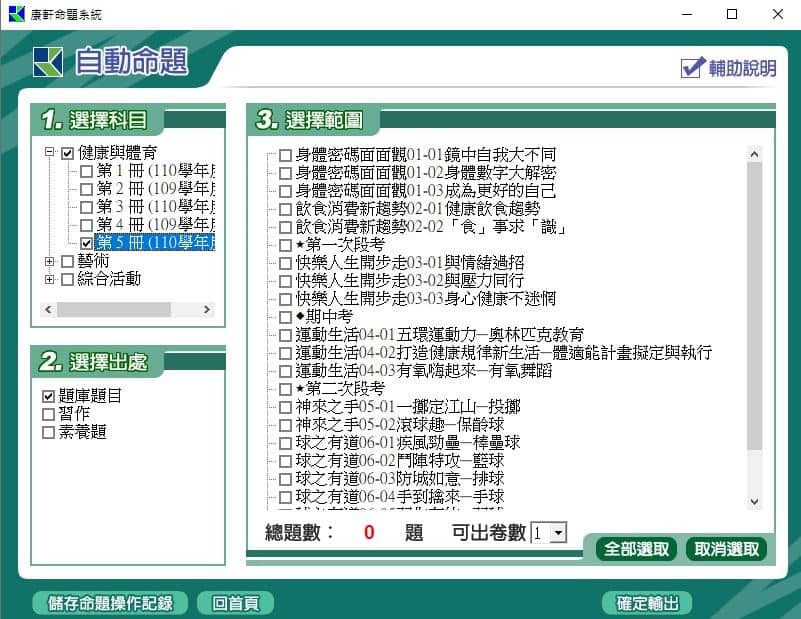The height and width of the screenshot is (619, 801).
Task: Click 快樂人生開步走03-02與壓力同行 row text
Action: point(409,281)
